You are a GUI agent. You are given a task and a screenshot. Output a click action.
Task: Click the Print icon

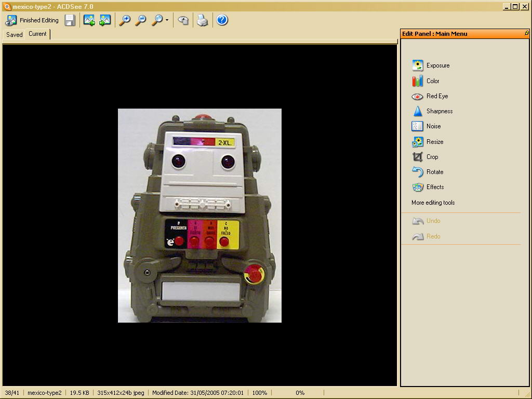pyautogui.click(x=203, y=20)
